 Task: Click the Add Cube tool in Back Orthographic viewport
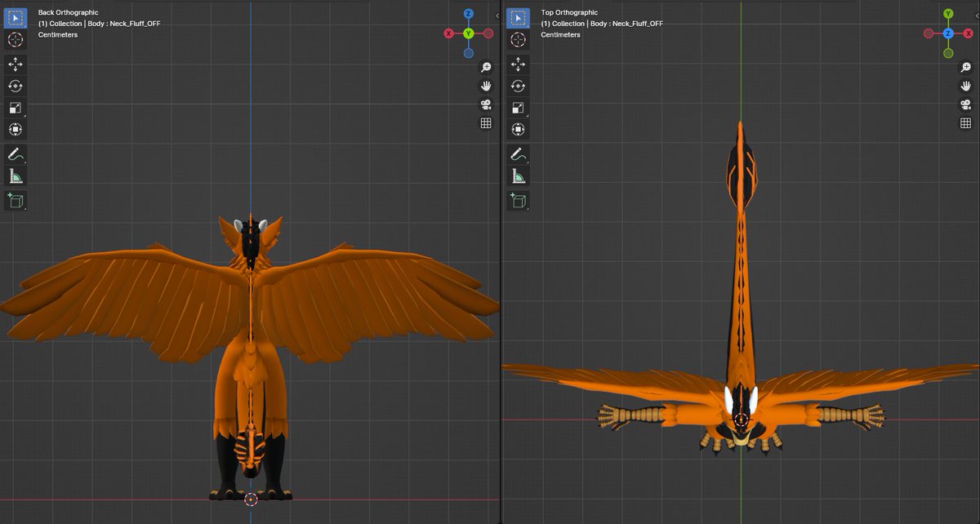coord(16,200)
